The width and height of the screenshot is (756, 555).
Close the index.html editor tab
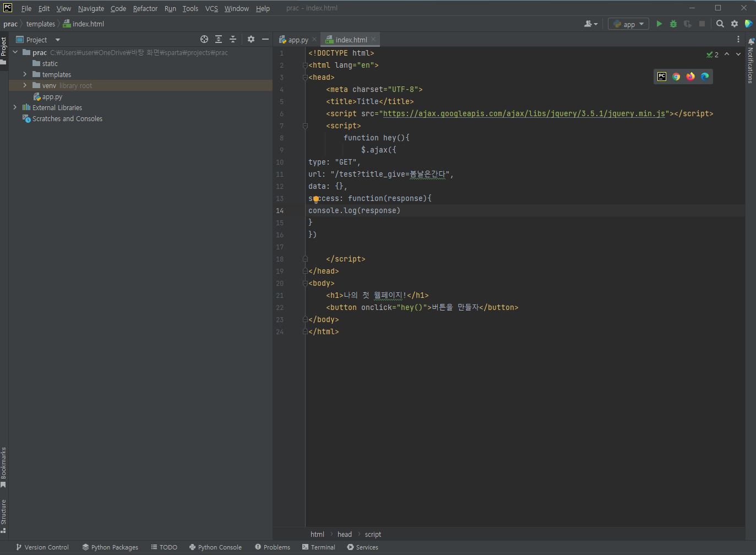[373, 39]
